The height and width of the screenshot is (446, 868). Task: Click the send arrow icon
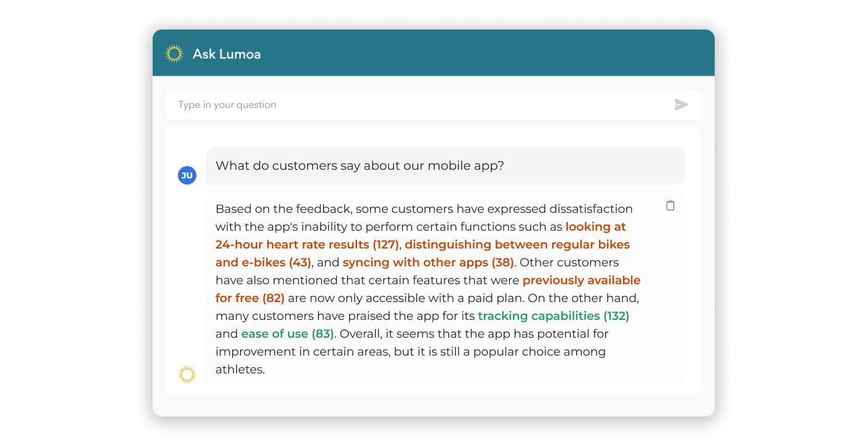tap(681, 105)
